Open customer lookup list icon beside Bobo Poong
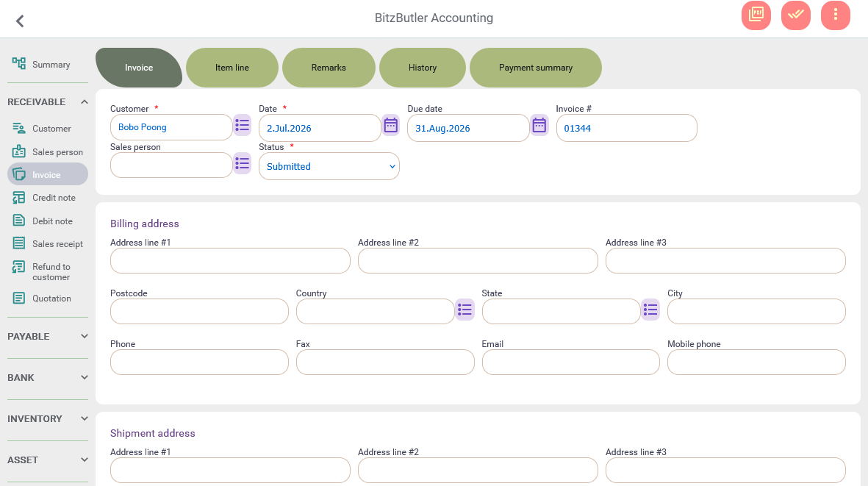This screenshot has width=868, height=486. click(x=242, y=126)
